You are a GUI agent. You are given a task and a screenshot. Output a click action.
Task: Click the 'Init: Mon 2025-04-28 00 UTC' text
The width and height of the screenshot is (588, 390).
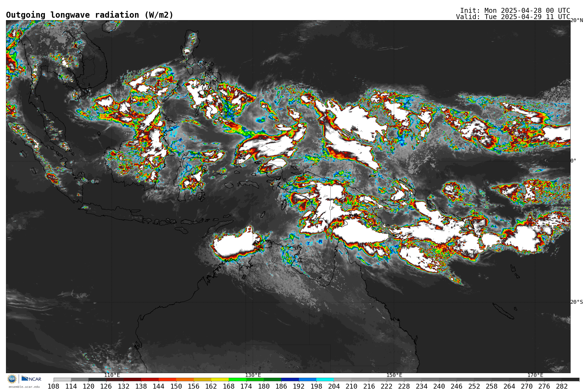coord(515,11)
